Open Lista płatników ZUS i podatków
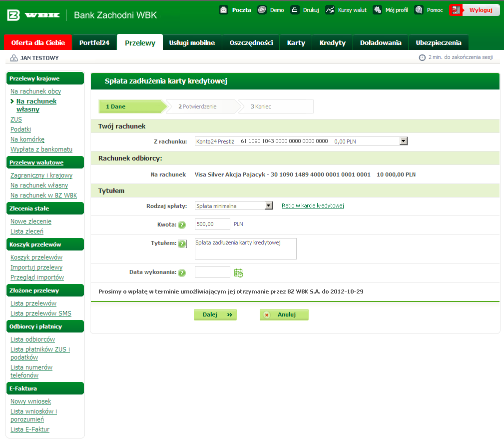504x441 pixels. click(x=40, y=353)
